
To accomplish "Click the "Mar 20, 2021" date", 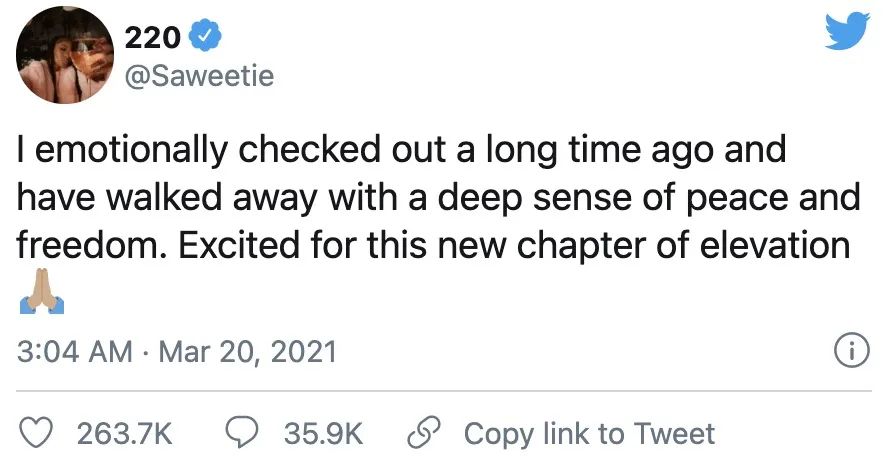I will [250, 352].
